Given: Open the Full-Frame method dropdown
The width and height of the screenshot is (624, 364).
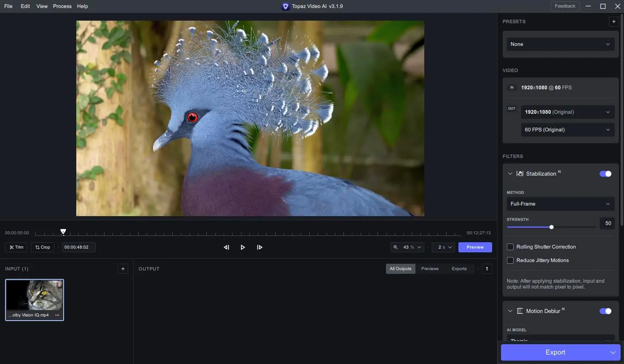Looking at the screenshot, I should click(560, 204).
